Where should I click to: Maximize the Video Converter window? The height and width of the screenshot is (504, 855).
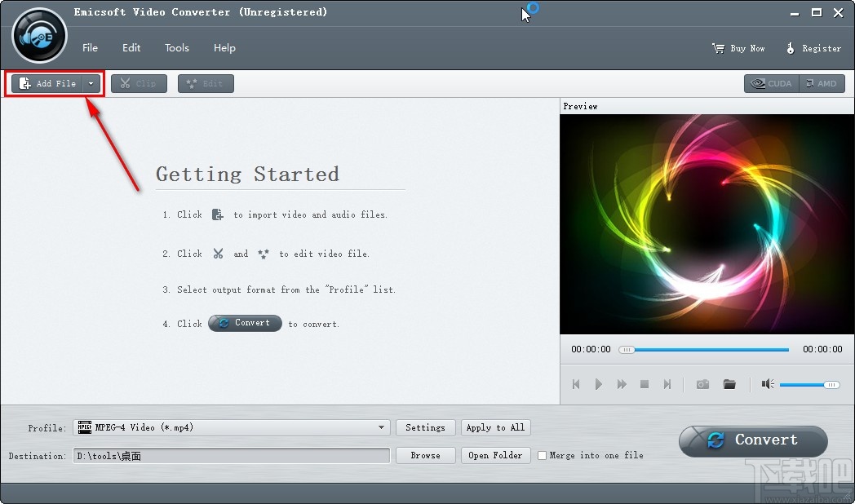[817, 12]
